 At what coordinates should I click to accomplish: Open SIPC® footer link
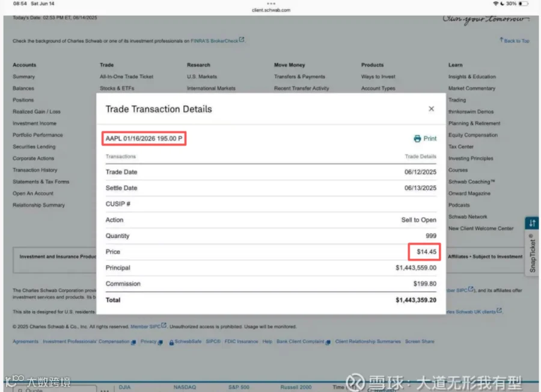[213, 341]
